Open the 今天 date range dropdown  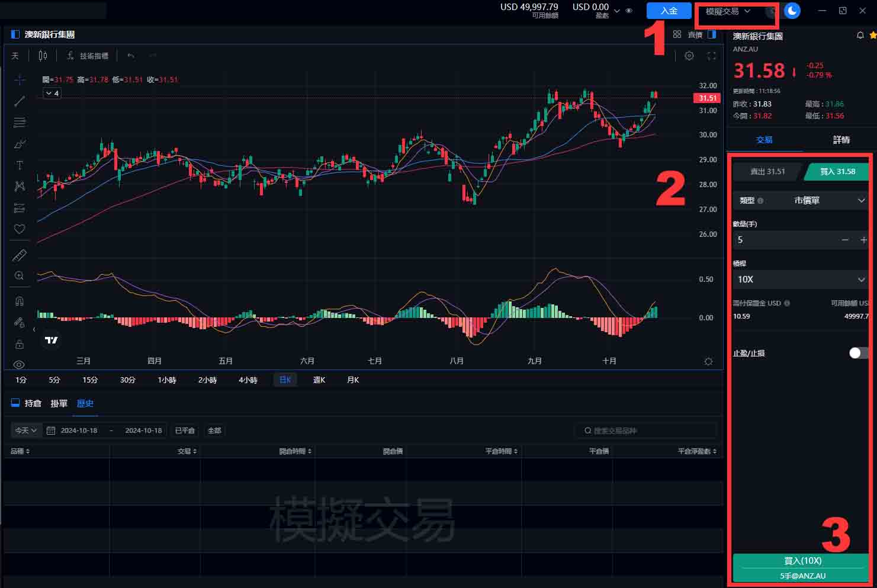click(x=26, y=430)
